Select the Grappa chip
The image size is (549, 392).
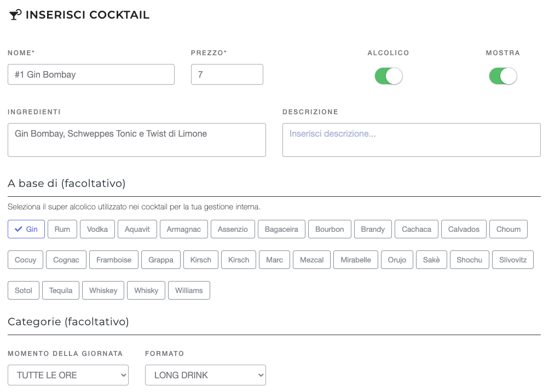point(161,260)
